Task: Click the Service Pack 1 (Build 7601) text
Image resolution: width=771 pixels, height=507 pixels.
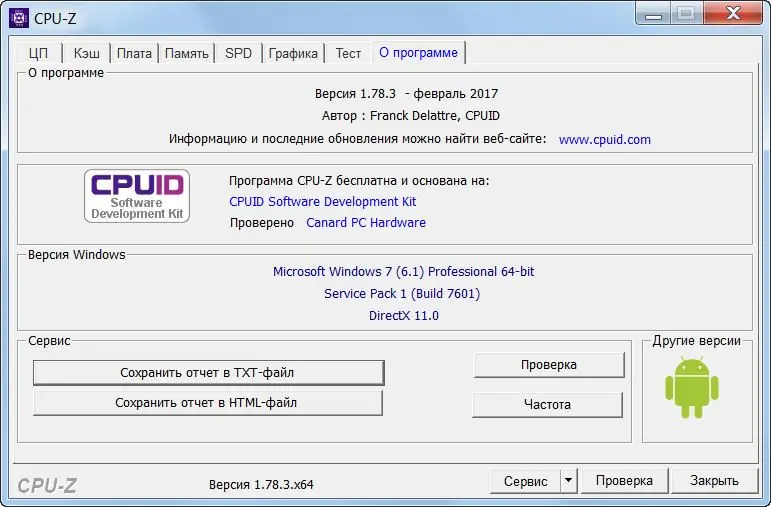Action: 402,294
